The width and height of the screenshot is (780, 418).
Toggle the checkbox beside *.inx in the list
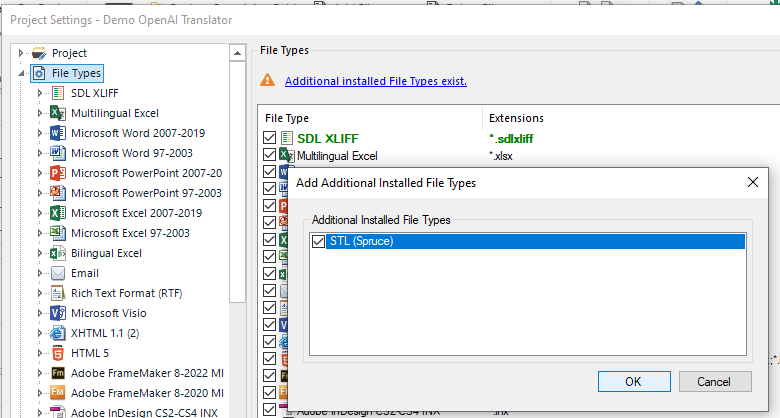pos(270,409)
